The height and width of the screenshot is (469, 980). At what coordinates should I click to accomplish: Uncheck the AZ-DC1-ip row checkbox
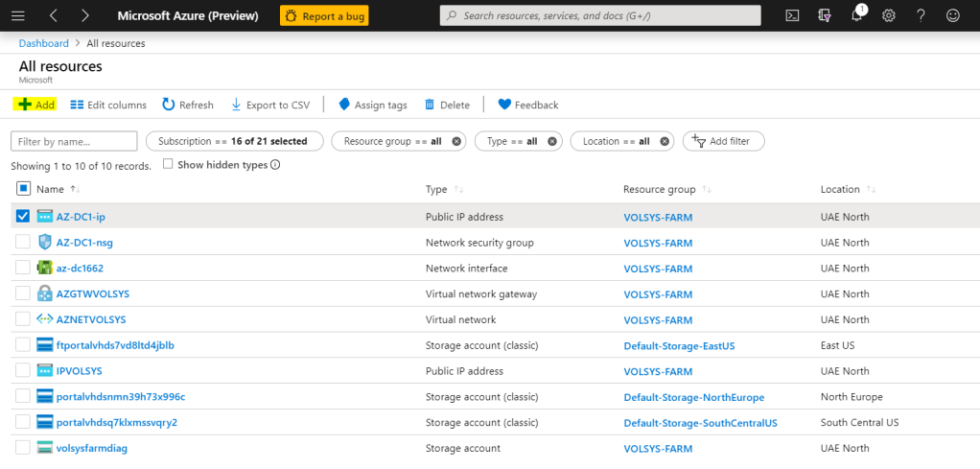23,217
